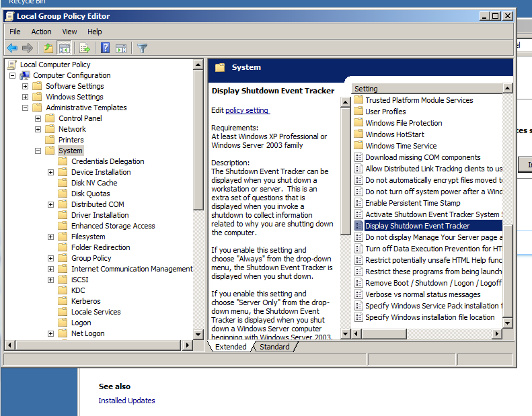Switch to the Standard tab

point(274,347)
